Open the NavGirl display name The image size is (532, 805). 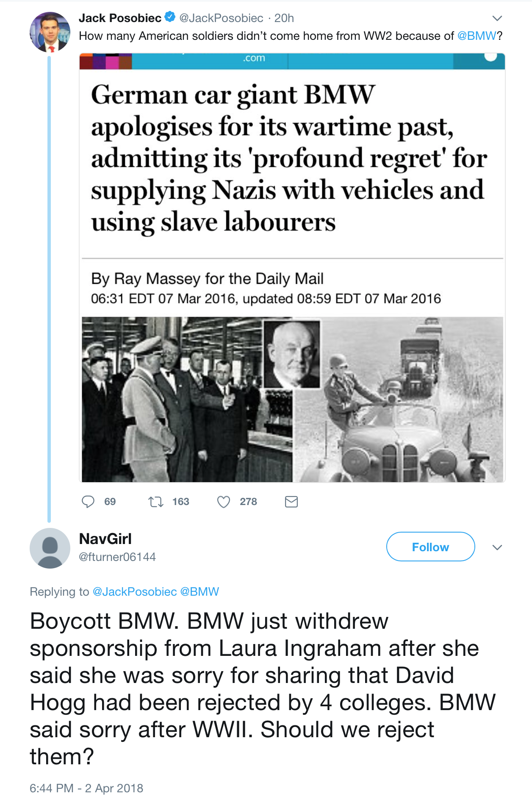click(105, 539)
